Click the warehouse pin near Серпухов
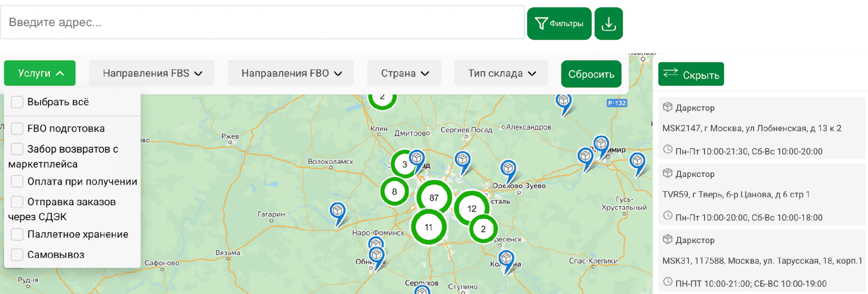 [x=422, y=290]
